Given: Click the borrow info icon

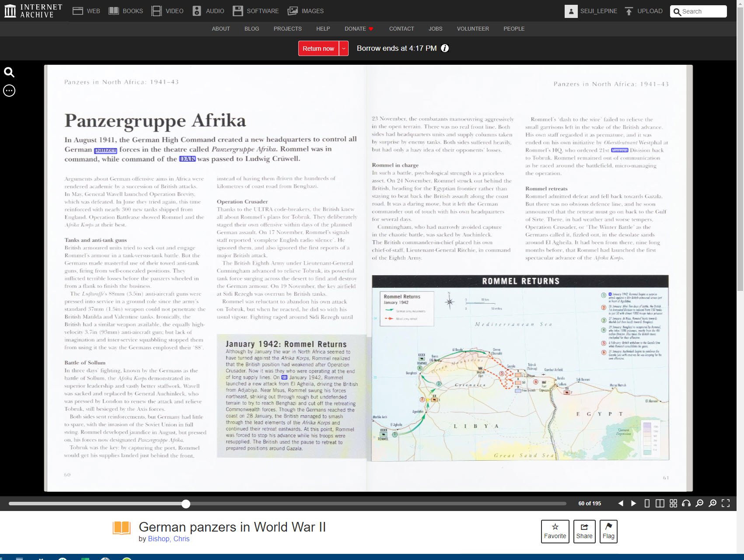Looking at the screenshot, I should [445, 48].
